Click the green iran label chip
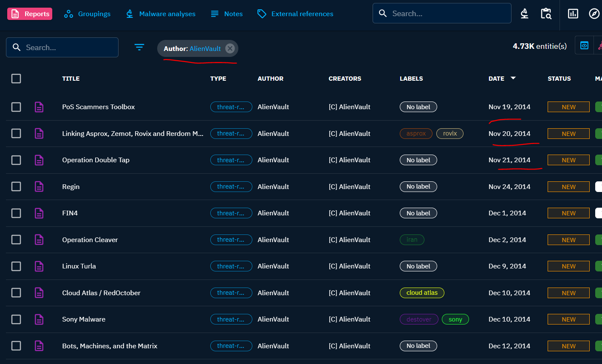 pyautogui.click(x=412, y=240)
